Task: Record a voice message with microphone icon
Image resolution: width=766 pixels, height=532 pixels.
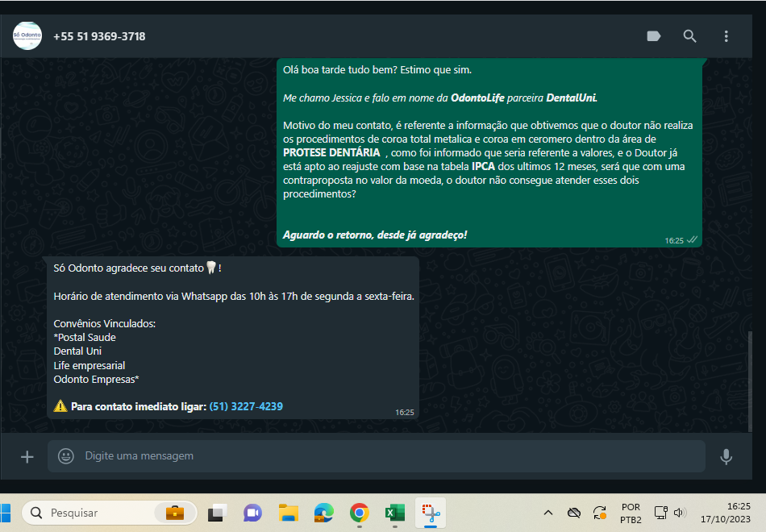Action: pos(726,457)
